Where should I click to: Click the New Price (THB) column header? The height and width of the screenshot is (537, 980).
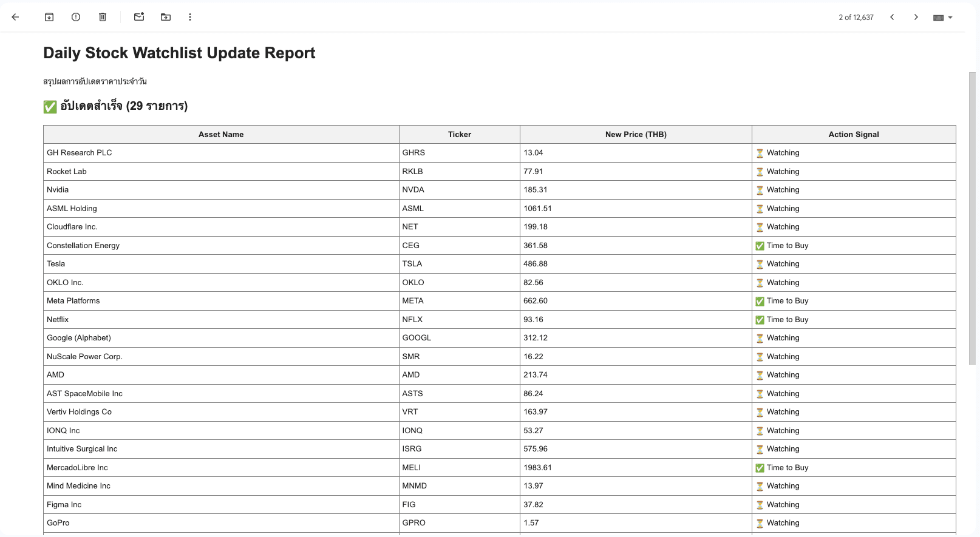[x=636, y=135]
